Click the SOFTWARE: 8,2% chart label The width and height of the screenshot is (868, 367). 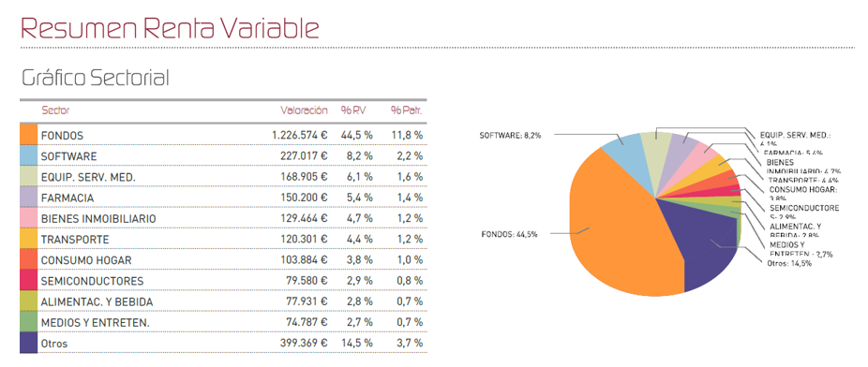click(510, 135)
